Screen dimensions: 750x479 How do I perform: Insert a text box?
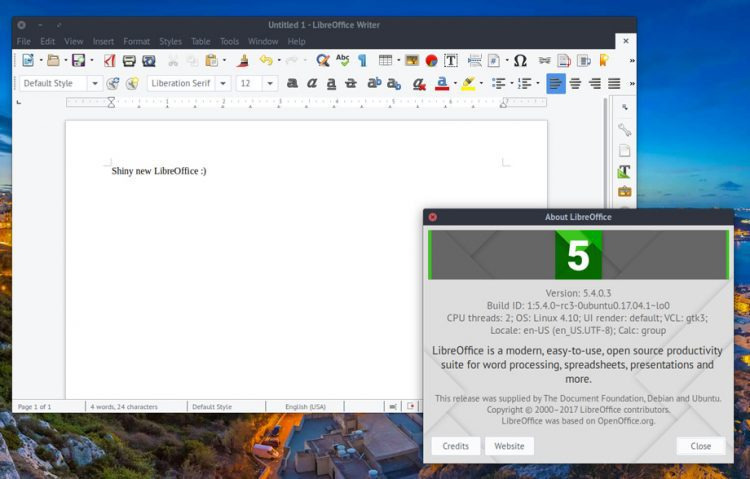click(x=451, y=60)
